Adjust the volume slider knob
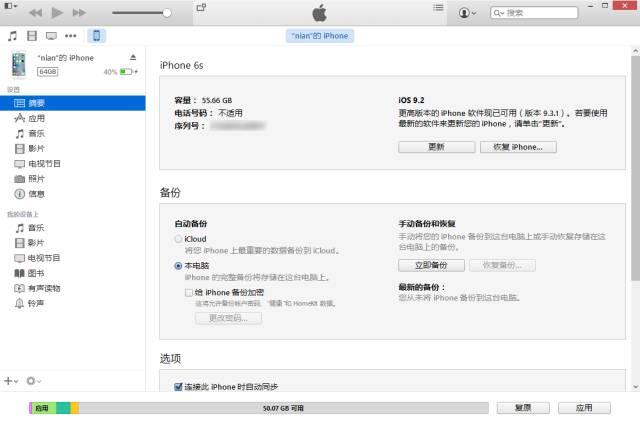The image size is (640, 424). coord(167,13)
